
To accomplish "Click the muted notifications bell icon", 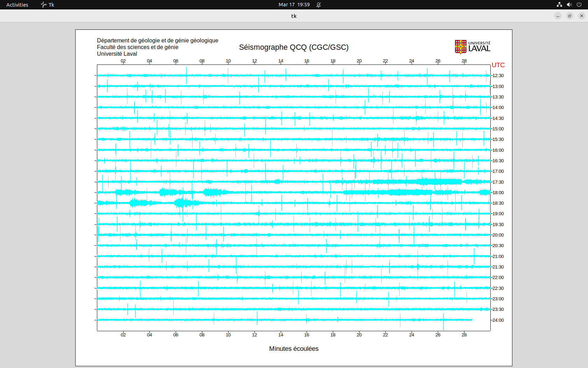I will 318,5.
